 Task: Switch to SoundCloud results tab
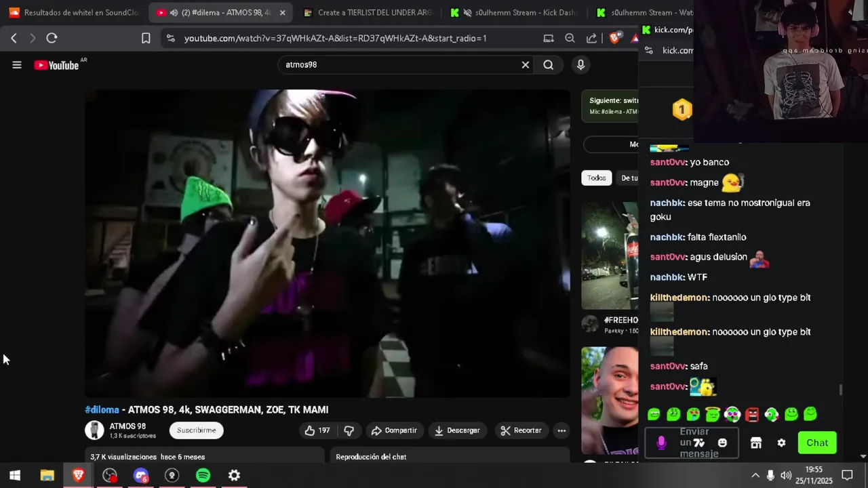click(73, 12)
